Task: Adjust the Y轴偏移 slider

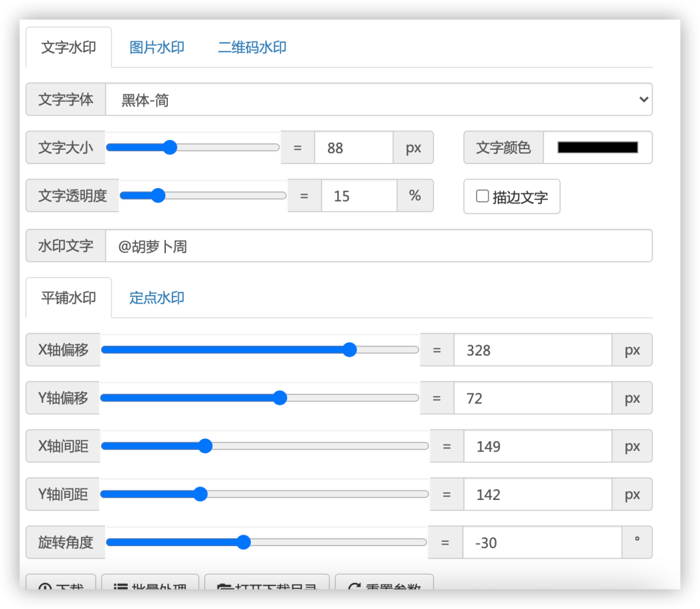Action: tap(259, 398)
